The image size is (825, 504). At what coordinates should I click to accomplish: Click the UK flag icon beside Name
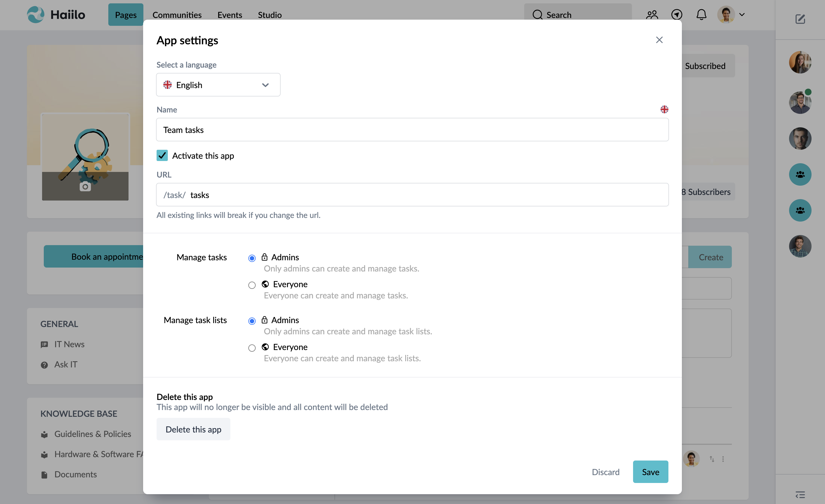point(664,109)
